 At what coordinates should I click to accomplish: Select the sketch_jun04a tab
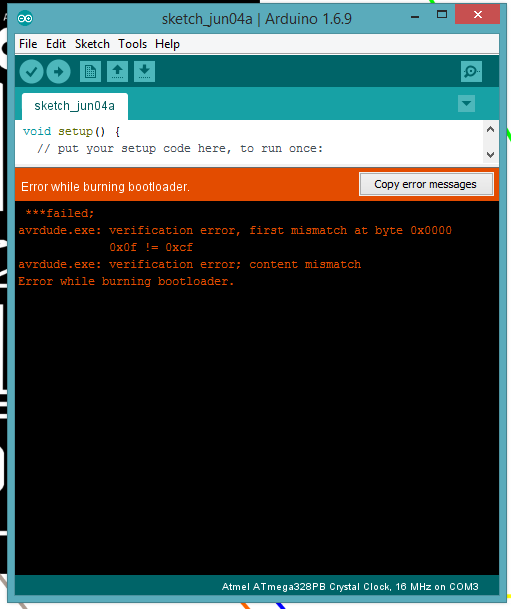click(x=75, y=106)
